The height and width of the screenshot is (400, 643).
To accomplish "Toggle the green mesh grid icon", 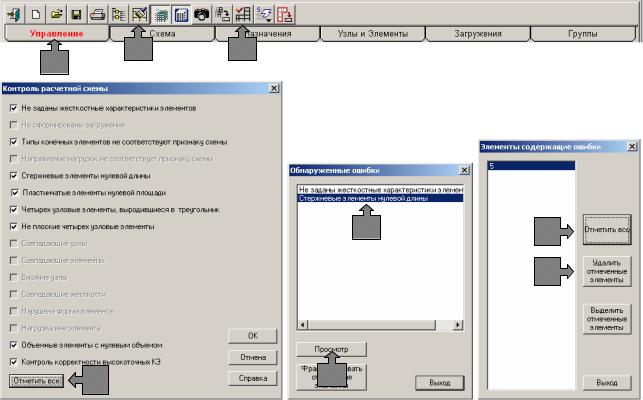I will click(x=160, y=15).
